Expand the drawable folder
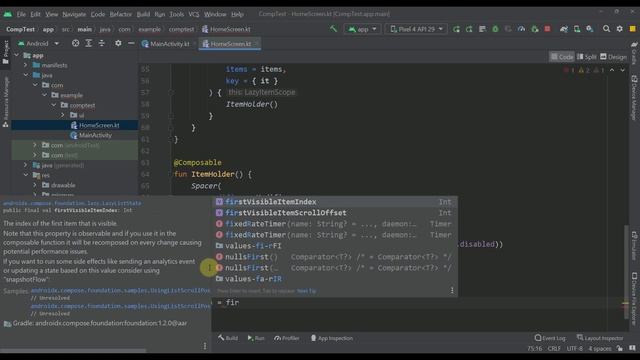640x360 pixels. [35, 185]
